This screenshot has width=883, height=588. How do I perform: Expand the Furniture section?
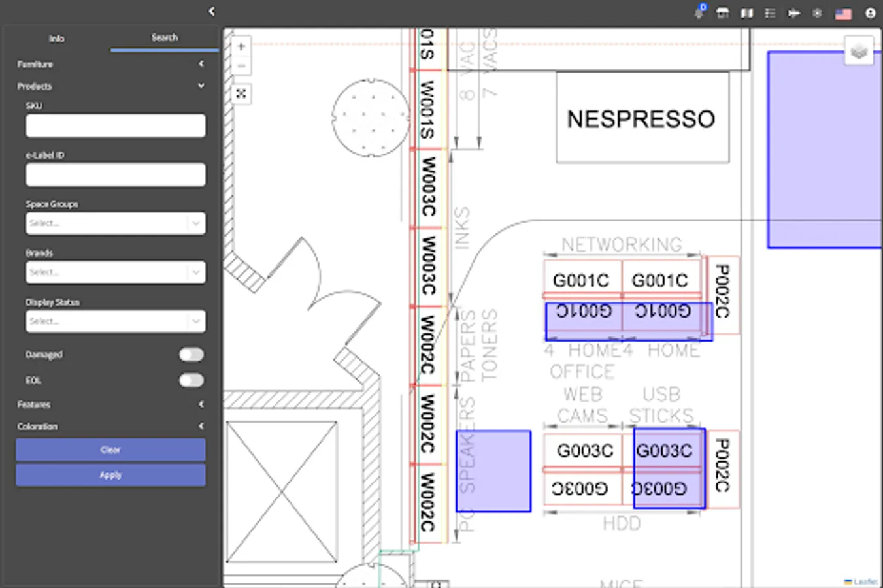click(x=110, y=64)
